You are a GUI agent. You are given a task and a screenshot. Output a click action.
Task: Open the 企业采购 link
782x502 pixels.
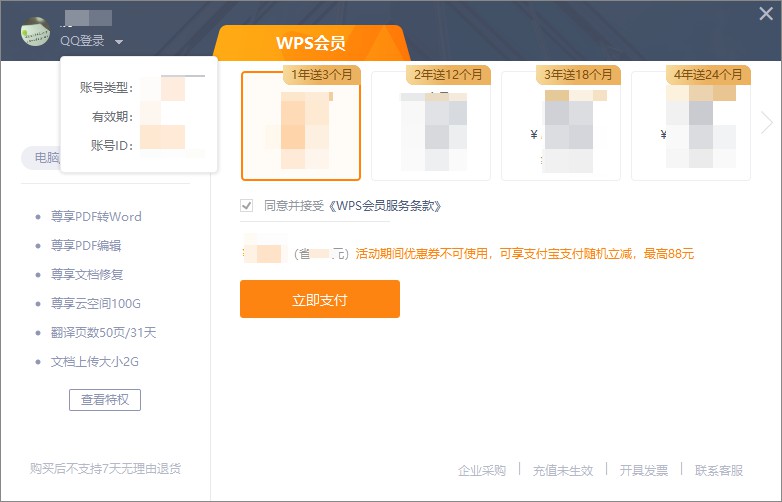(x=482, y=470)
